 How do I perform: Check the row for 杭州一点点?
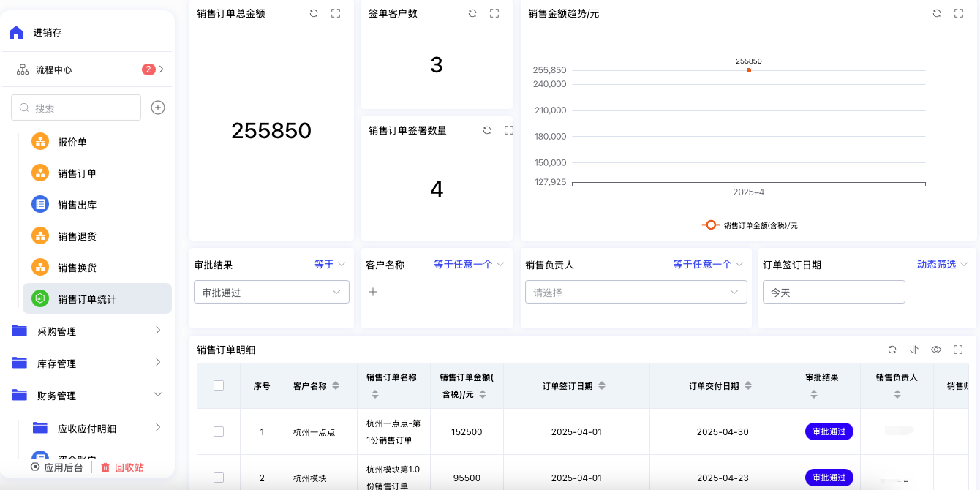219,431
